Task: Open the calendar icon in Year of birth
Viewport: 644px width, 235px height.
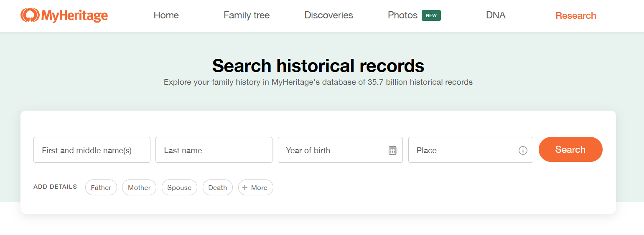Action: pos(392,150)
